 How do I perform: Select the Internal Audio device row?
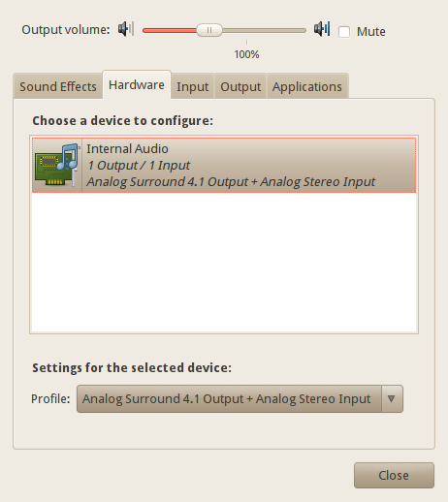point(224,165)
